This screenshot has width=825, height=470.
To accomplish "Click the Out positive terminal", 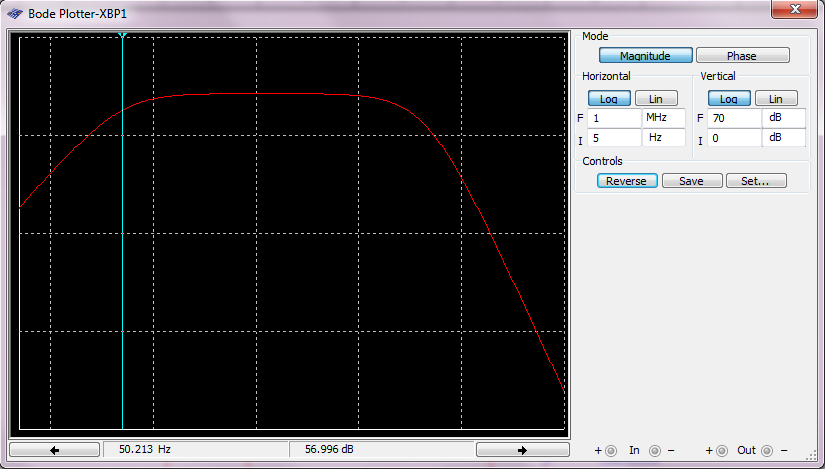I will tap(722, 451).
